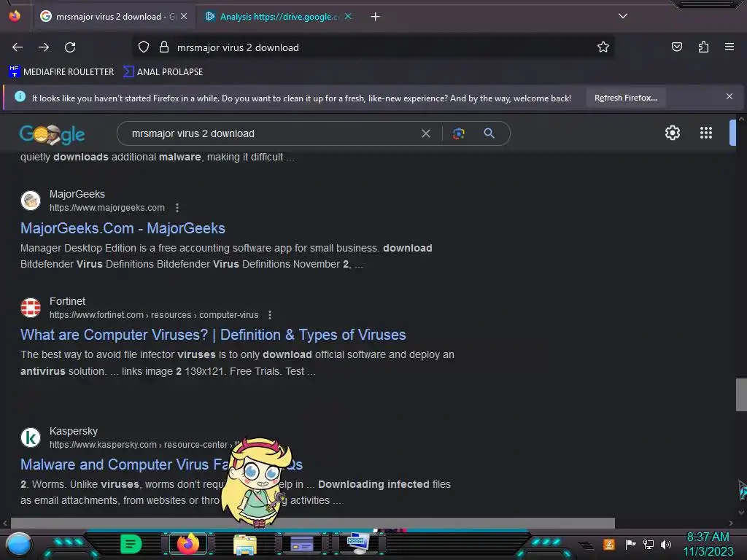Screen dimensions: 747x560
Task: Open the second bookmark on the bookmarks toolbar
Action: point(163,72)
